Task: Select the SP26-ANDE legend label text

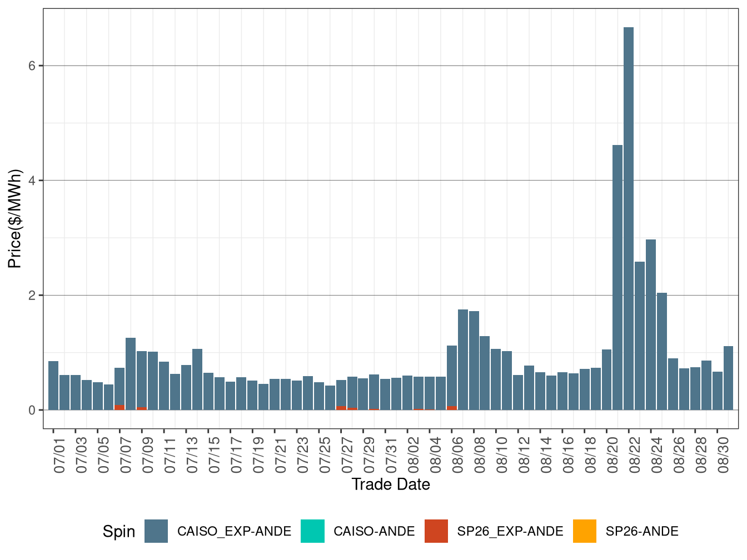Action: tap(642, 532)
